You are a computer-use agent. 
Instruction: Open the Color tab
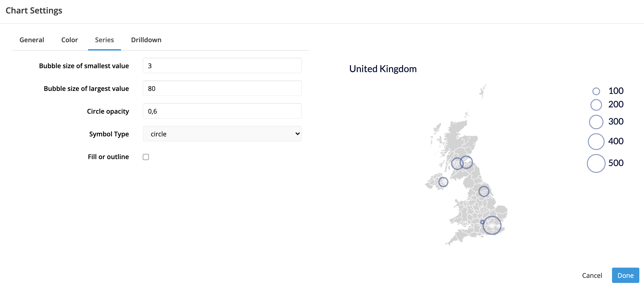70,40
